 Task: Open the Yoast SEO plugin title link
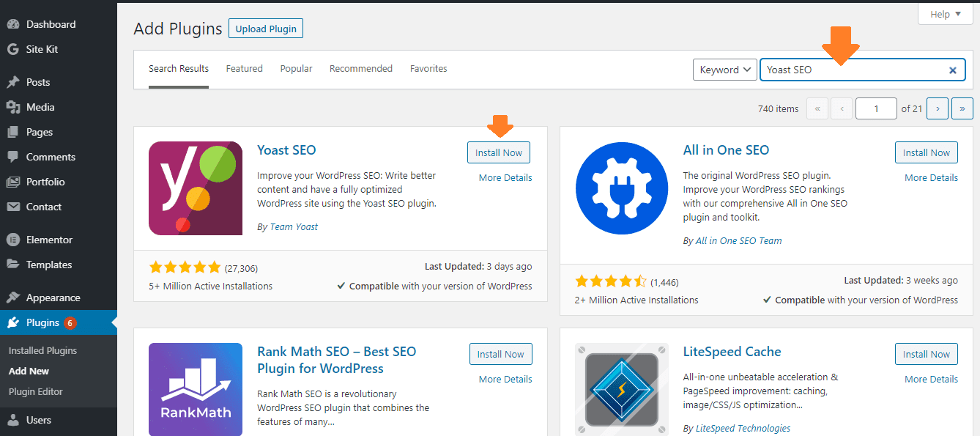tap(286, 150)
